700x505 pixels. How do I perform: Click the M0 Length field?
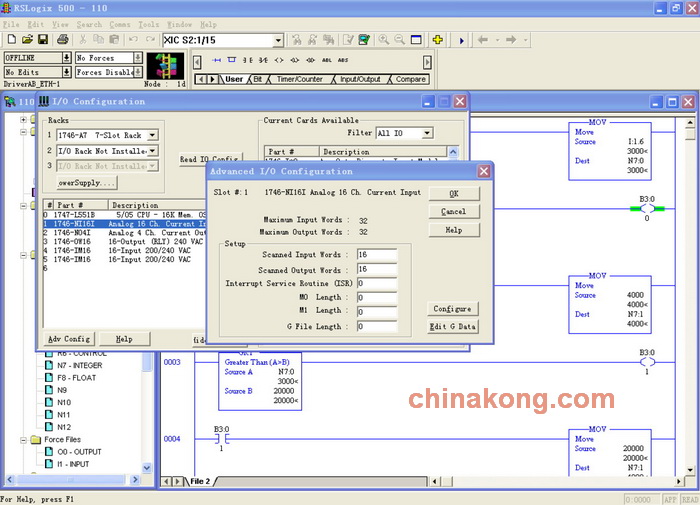(x=377, y=298)
